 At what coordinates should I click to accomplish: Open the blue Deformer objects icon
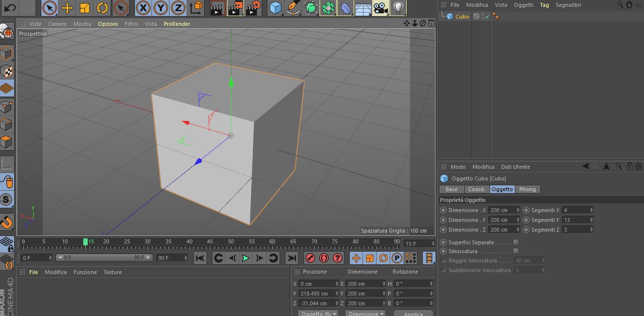click(345, 8)
